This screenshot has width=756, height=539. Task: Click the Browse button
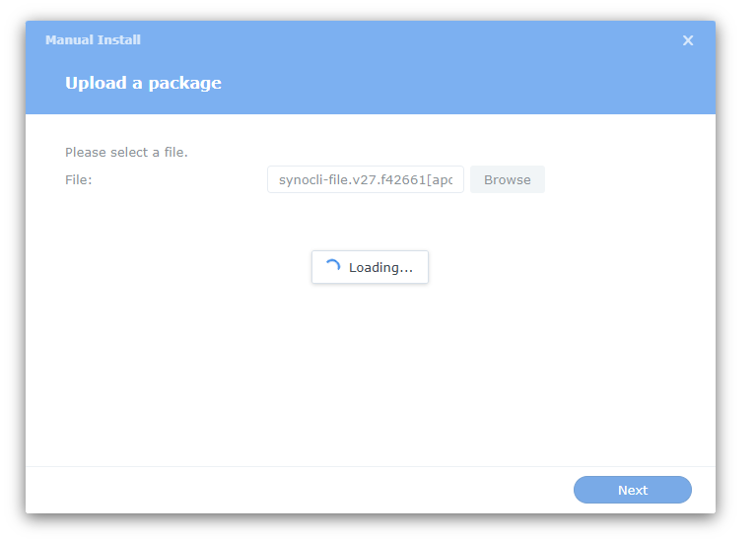point(507,179)
